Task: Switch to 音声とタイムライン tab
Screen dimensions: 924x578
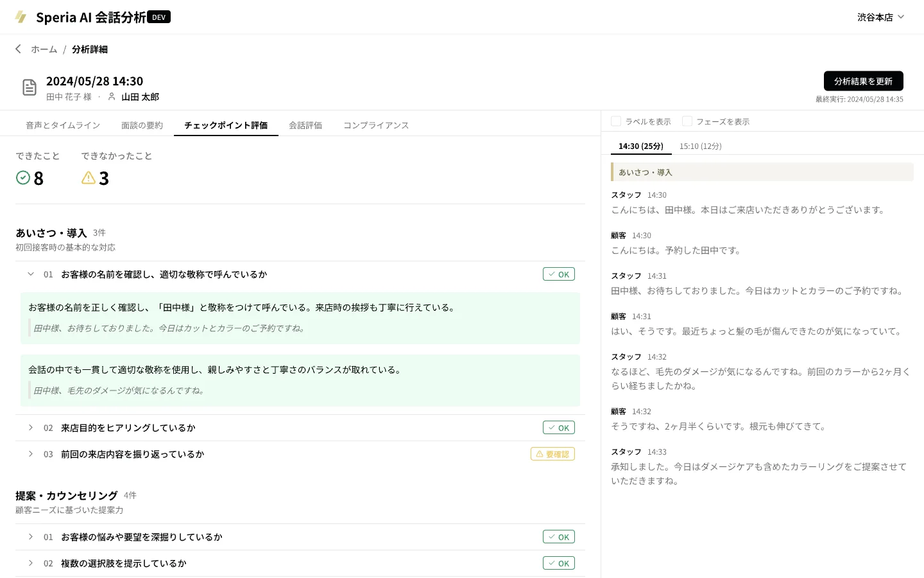Action: pyautogui.click(x=63, y=125)
